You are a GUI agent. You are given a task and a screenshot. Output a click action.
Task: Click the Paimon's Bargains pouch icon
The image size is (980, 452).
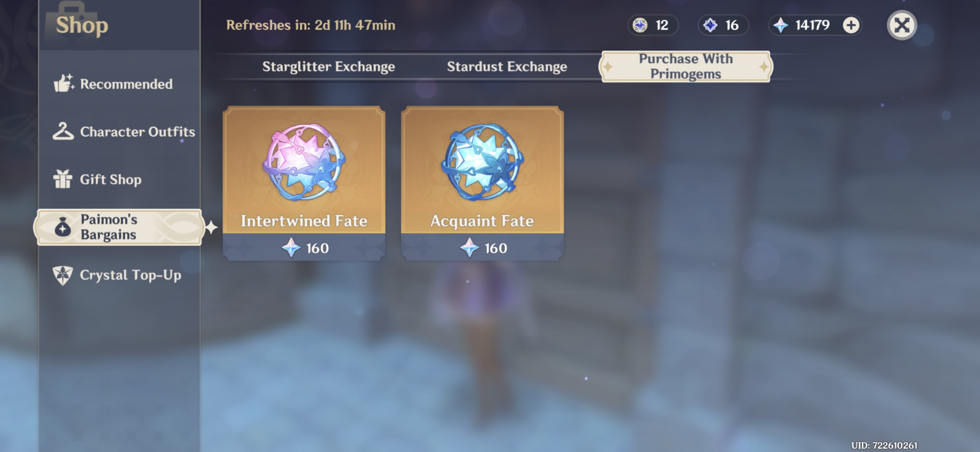coord(63,227)
